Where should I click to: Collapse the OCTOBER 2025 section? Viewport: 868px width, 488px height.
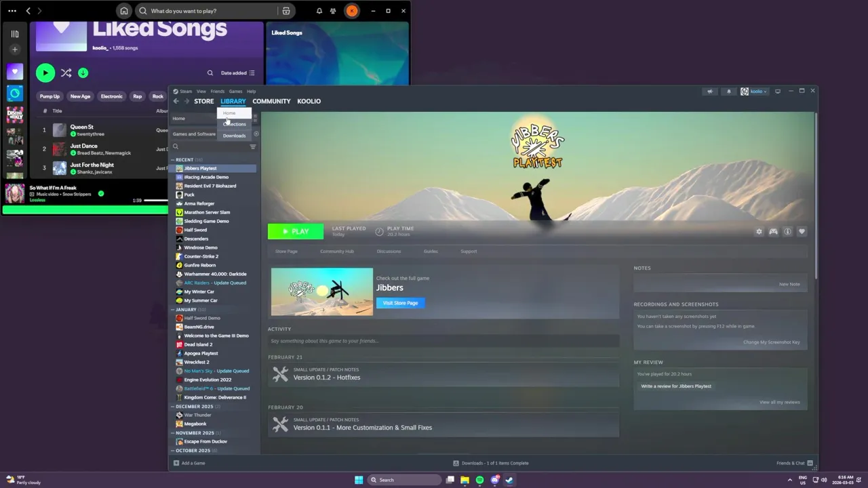pos(173,451)
